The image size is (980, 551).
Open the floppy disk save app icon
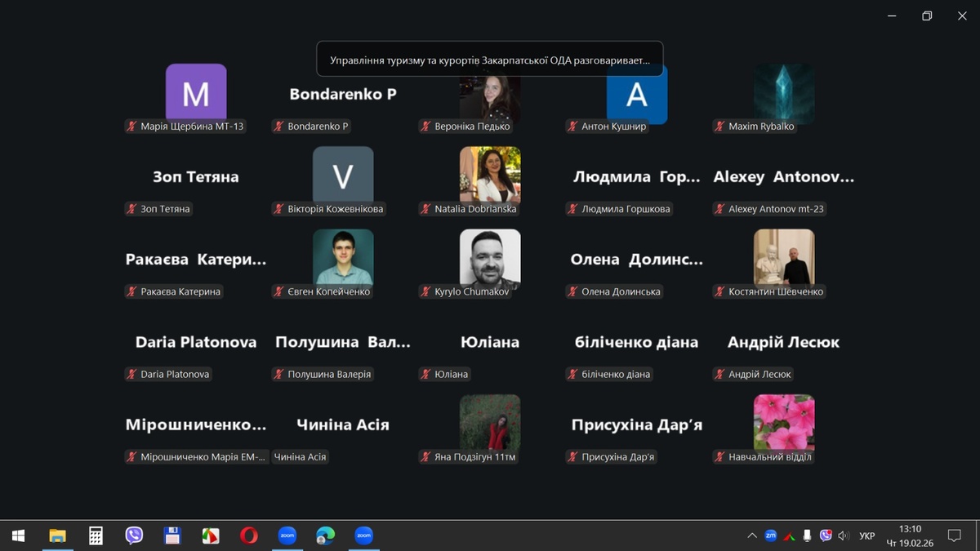coord(172,535)
